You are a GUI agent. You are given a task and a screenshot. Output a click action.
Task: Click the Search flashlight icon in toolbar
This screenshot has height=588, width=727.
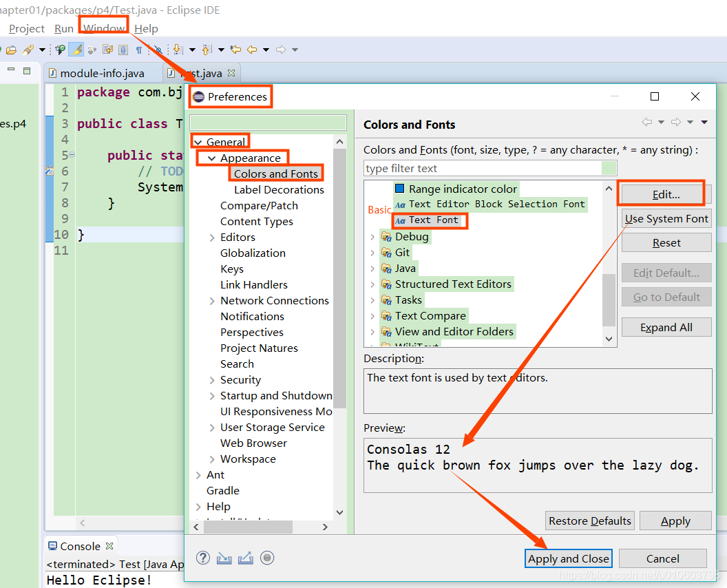tap(28, 50)
